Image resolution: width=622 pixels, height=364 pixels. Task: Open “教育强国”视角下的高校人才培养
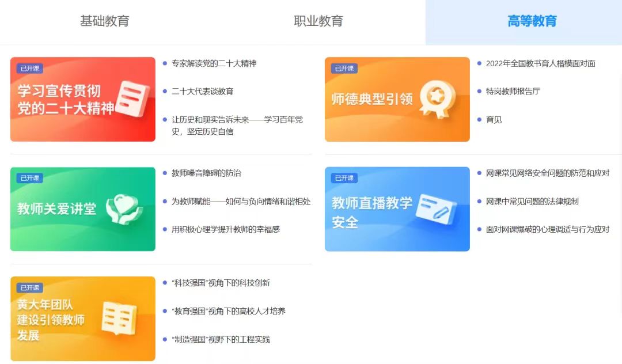tap(229, 311)
